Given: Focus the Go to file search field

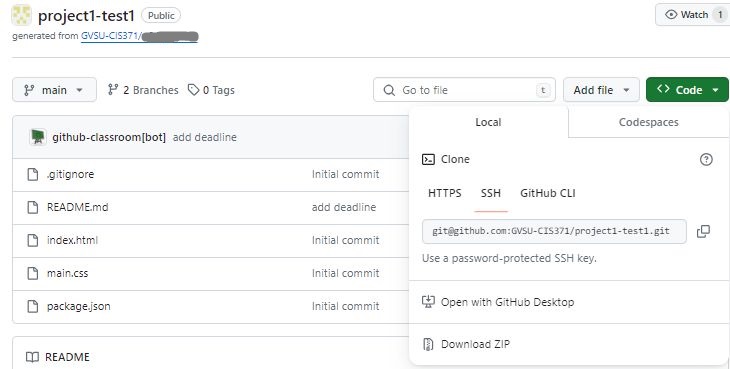Looking at the screenshot, I should coord(464,90).
